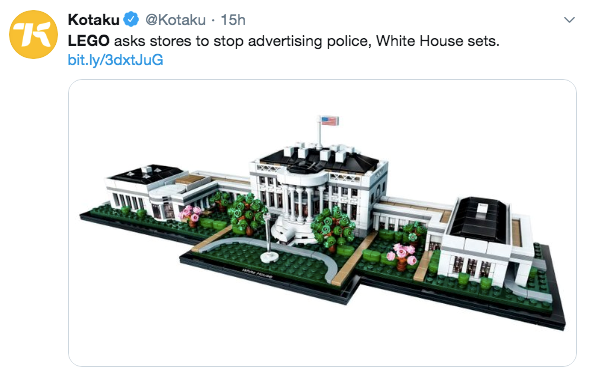Open the @Kotaku handle profile
Viewport: 590px width, 372px height.
175,20
